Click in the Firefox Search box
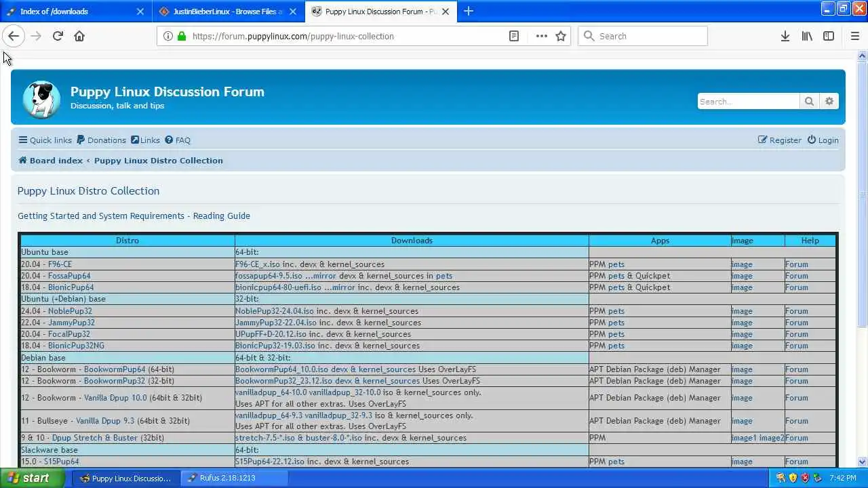The image size is (868, 488). (642, 36)
